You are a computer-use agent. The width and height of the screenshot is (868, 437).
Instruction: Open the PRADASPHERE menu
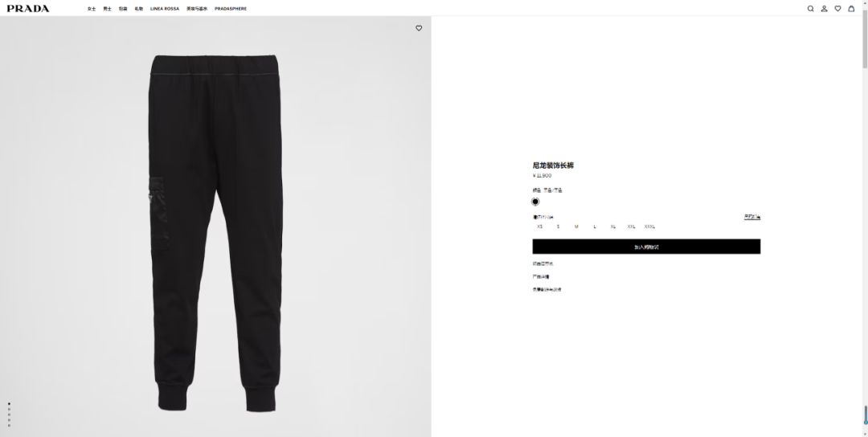[x=231, y=9]
